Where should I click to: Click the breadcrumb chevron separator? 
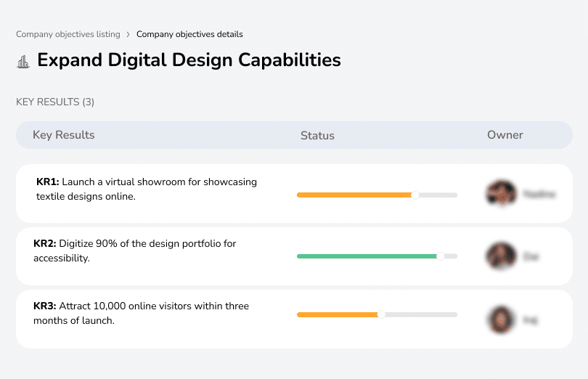[x=128, y=34]
